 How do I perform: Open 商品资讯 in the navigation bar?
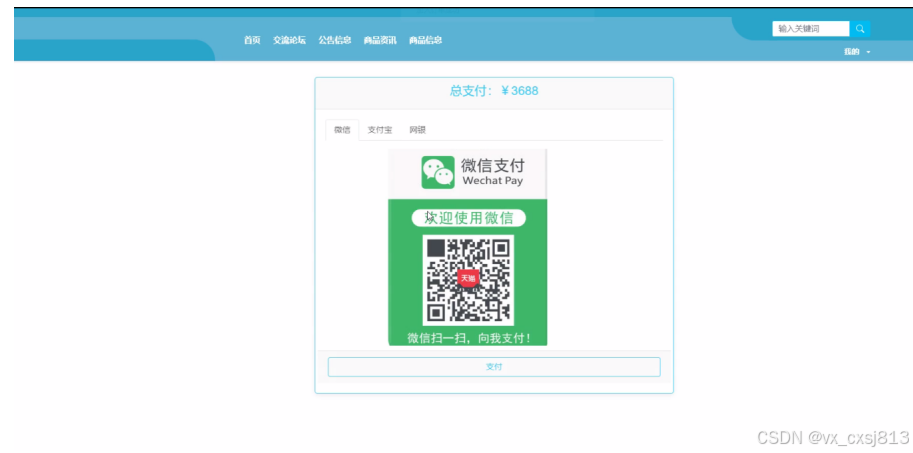pyautogui.click(x=380, y=40)
